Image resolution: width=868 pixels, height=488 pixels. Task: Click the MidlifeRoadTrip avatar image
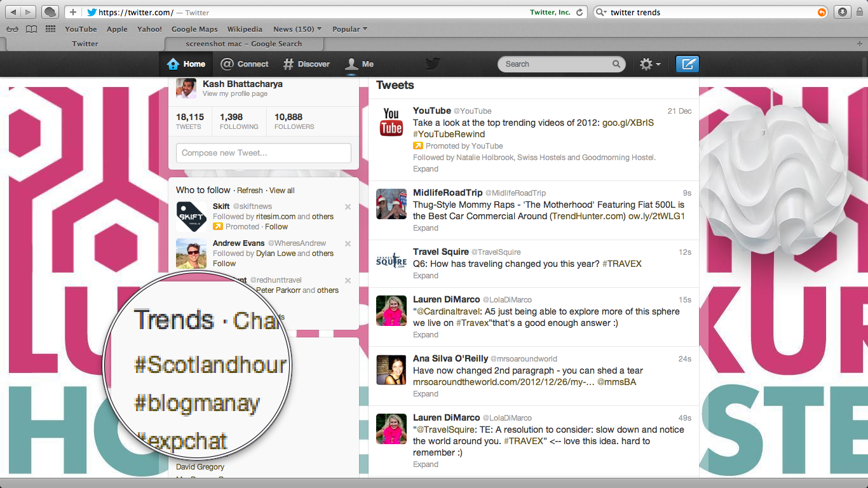pyautogui.click(x=391, y=203)
